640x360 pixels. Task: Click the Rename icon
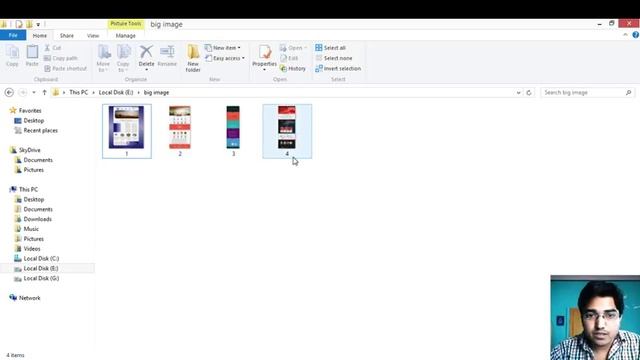pos(167,52)
